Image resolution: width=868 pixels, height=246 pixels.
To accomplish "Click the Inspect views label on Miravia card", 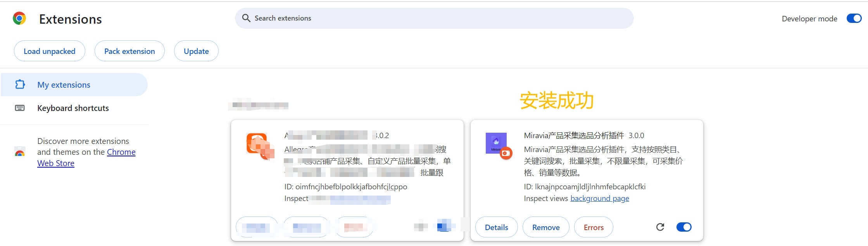I will (x=546, y=198).
